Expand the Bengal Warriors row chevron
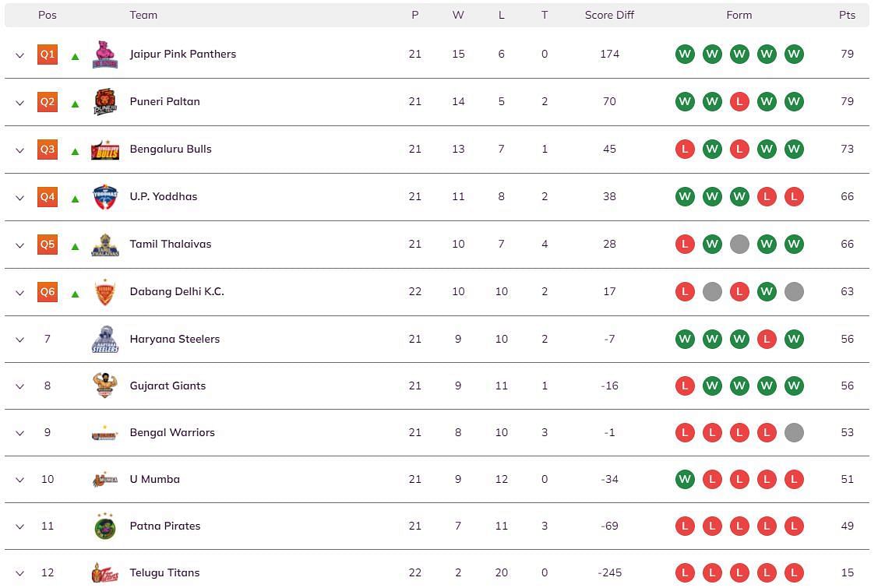The height and width of the screenshot is (588, 885). point(19,433)
